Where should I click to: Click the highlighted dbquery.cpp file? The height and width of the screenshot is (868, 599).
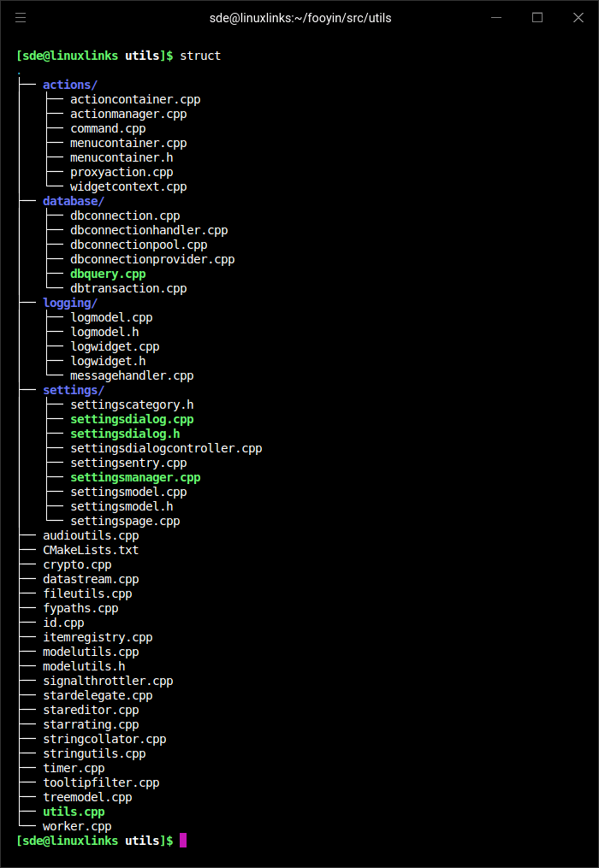pyautogui.click(x=108, y=274)
